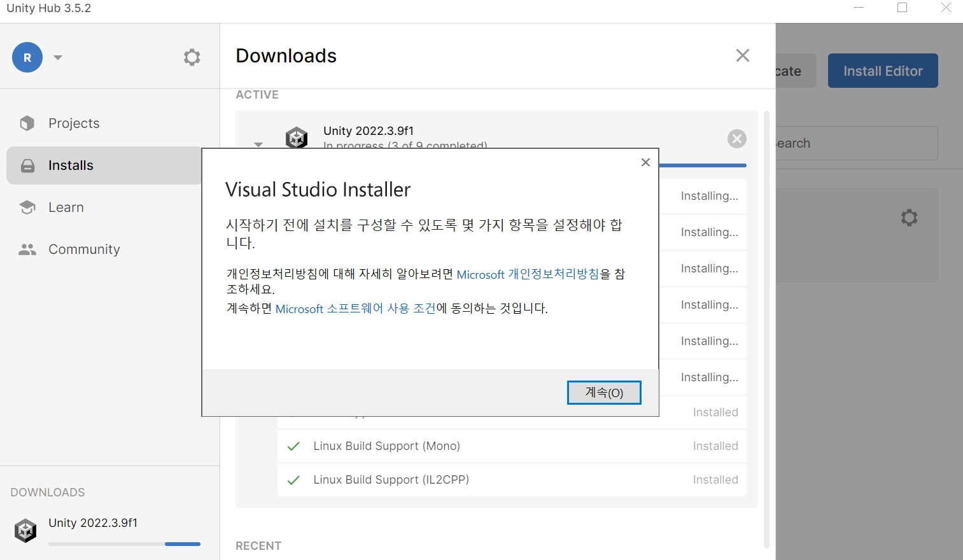Click the sidebar Unity 2022.3.9f1 download icon
This screenshot has width=963, height=560.
click(x=25, y=530)
